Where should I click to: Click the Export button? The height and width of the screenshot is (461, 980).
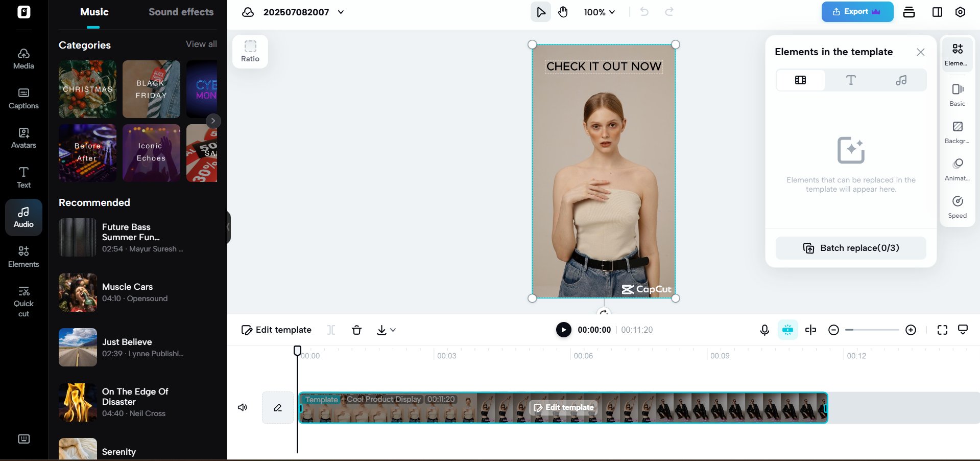click(x=857, y=11)
